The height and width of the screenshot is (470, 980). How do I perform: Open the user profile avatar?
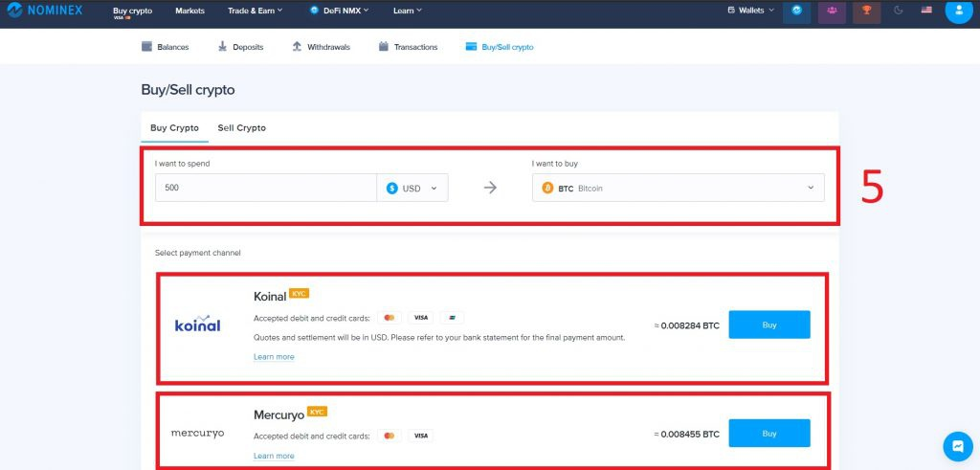pos(959,11)
